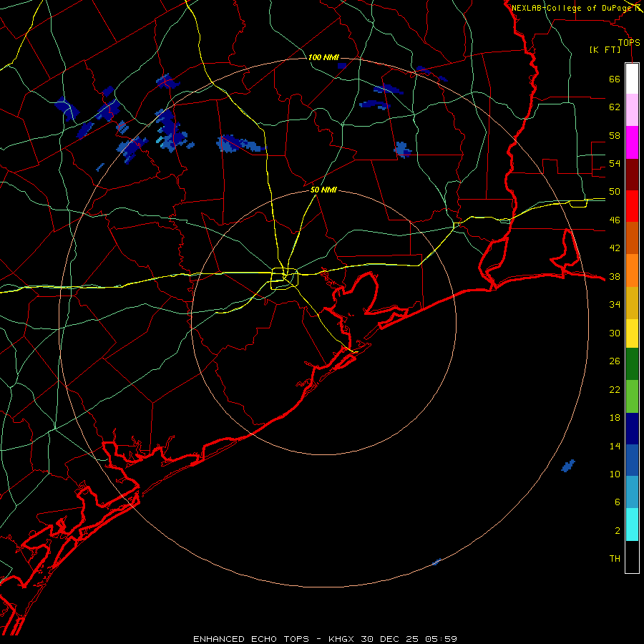Click the legend value '42'
644x644 pixels.
(x=615, y=248)
